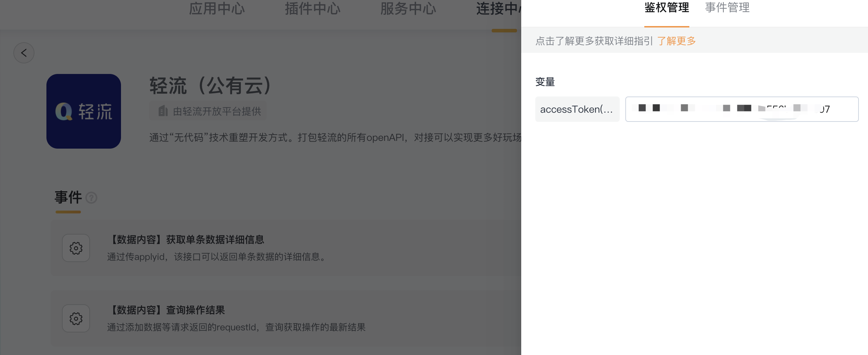Open gear icon for 查询操作结果
The width and height of the screenshot is (868, 355).
point(76,318)
